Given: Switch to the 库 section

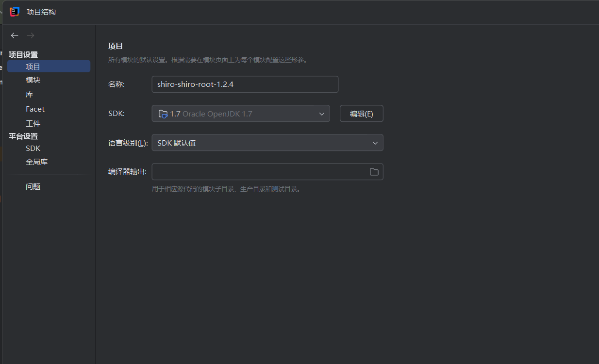Looking at the screenshot, I should (x=30, y=95).
